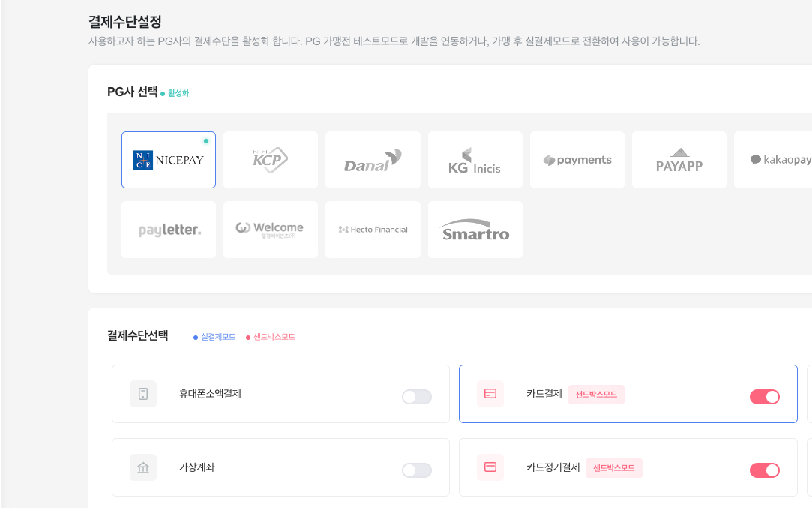
Task: Pick the Hecto Financial gateway
Action: pyautogui.click(x=373, y=230)
